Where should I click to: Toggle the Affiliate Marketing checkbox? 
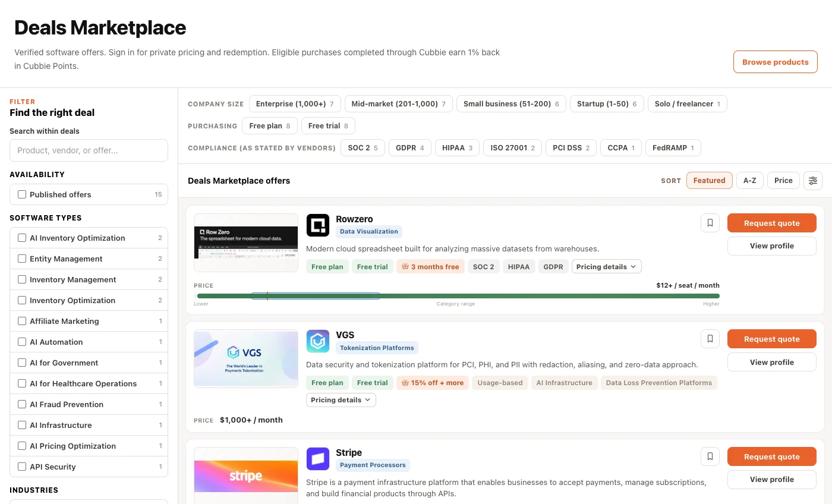(22, 321)
